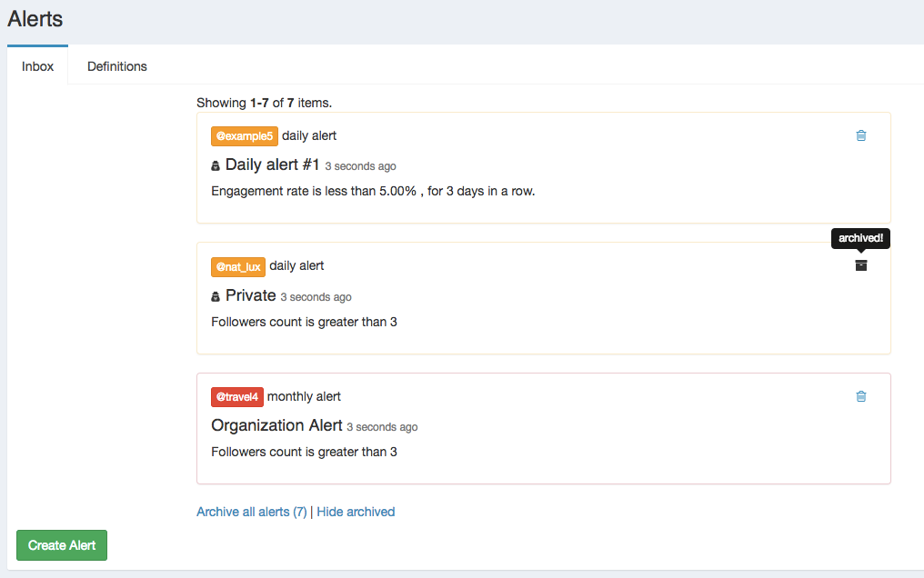
Task: Open the Private alert title
Action: [251, 295]
